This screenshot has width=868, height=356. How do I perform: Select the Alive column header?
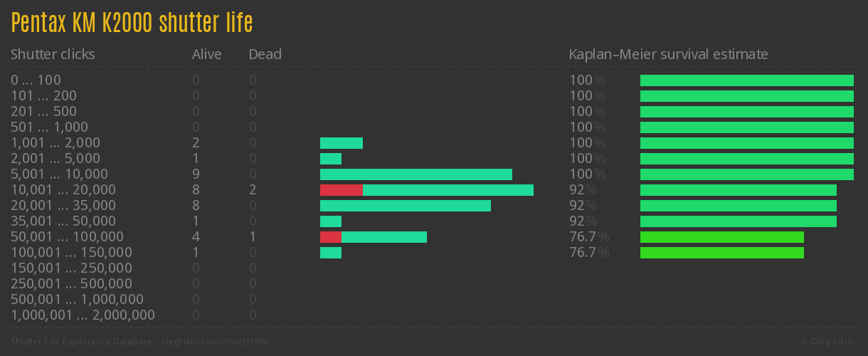click(206, 54)
